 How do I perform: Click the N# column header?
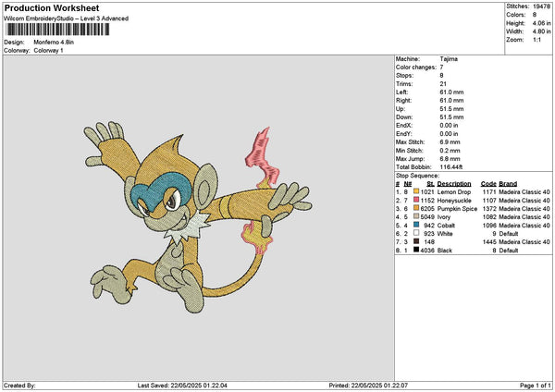coord(408,184)
